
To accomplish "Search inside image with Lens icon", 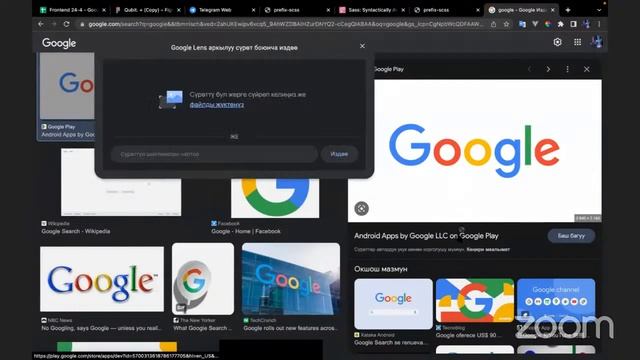I will tap(361, 209).
